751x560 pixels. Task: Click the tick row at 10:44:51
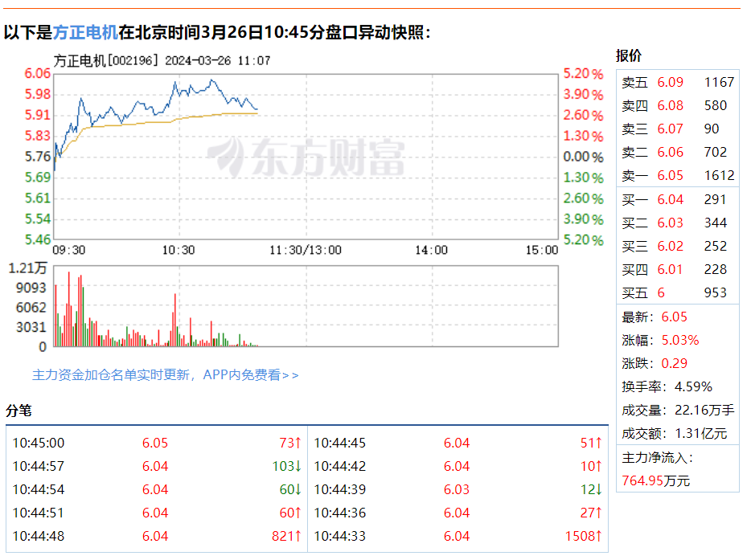[157, 513]
